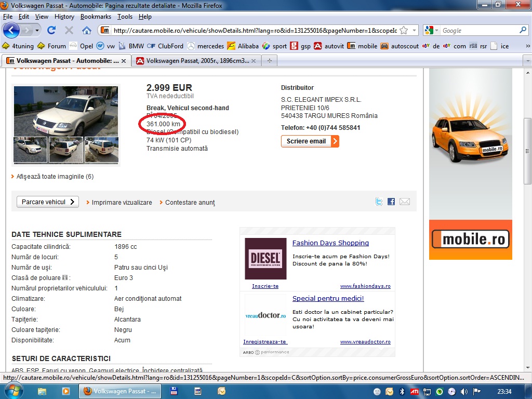Show more bookmarks with the chevron
This screenshot has width=532, height=399.
pyautogui.click(x=528, y=46)
